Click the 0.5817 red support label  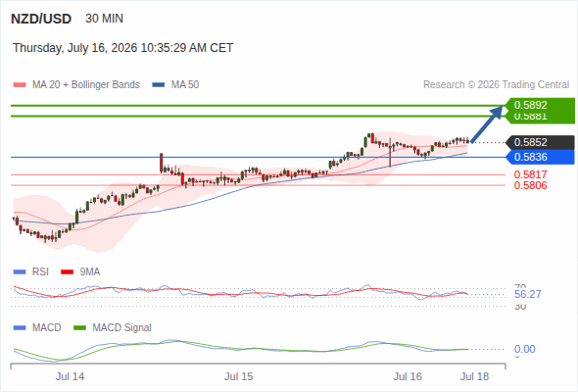point(530,174)
